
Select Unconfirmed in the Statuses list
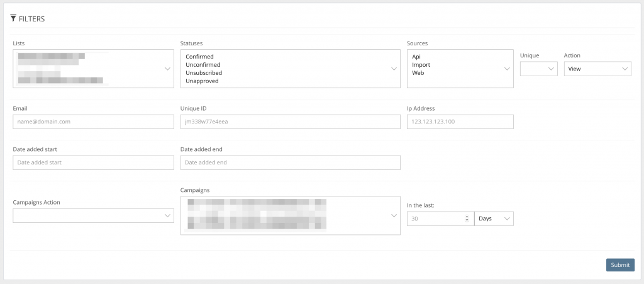203,65
